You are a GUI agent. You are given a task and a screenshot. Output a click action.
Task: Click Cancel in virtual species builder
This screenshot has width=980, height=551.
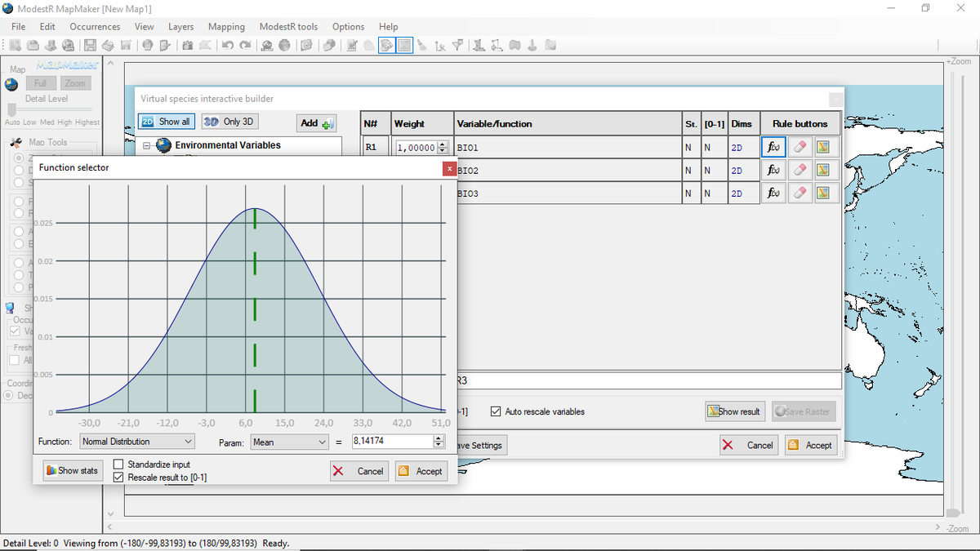click(x=749, y=445)
